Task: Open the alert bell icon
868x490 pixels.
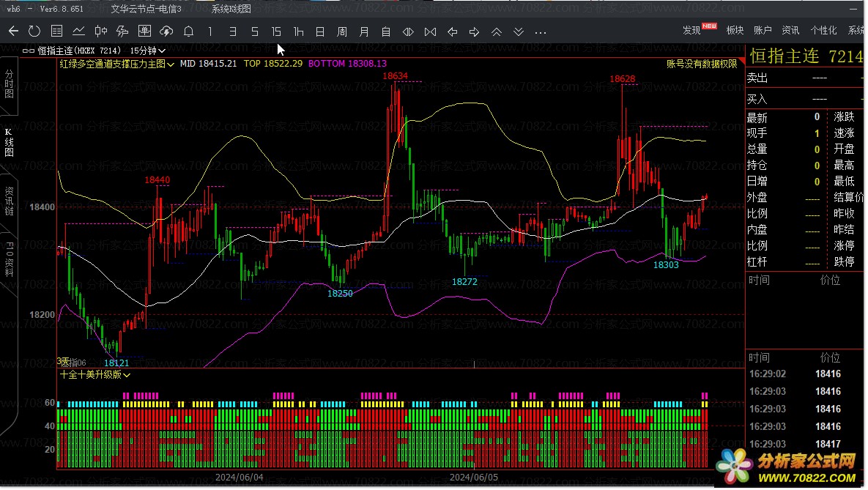Action: [x=188, y=31]
